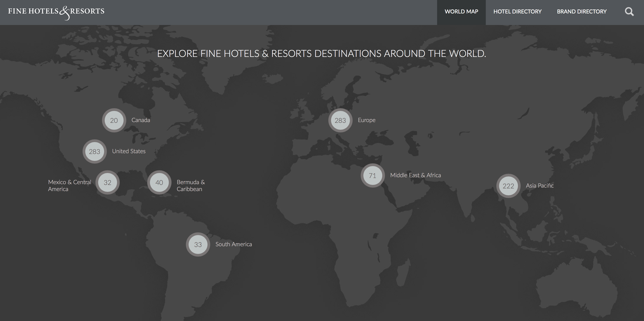Open the Hotel Directory tab
The height and width of the screenshot is (321, 644).
(518, 12)
